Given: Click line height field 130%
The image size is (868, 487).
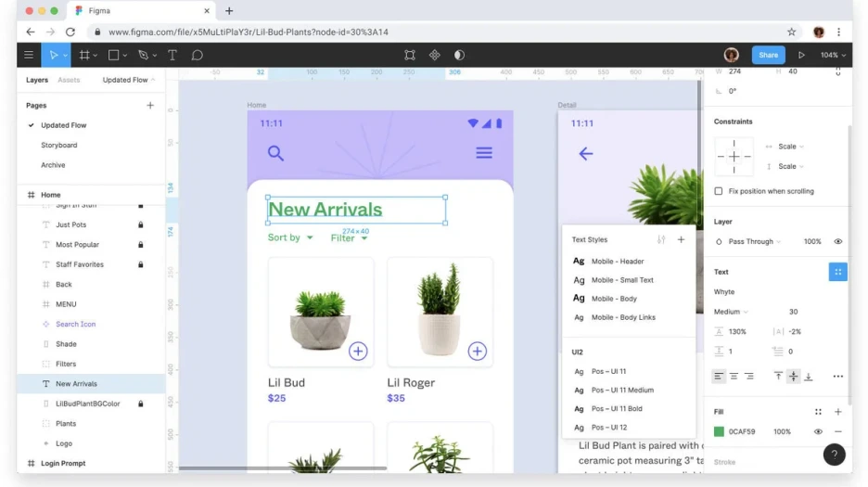Looking at the screenshot, I should coord(737,332).
